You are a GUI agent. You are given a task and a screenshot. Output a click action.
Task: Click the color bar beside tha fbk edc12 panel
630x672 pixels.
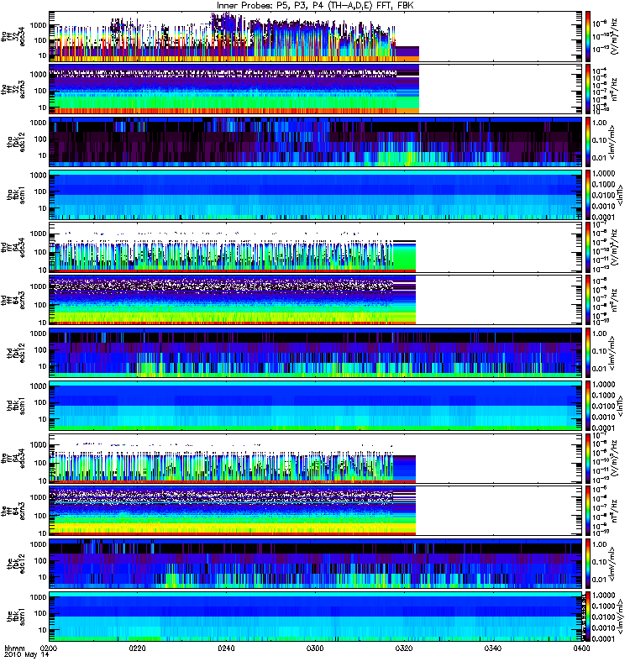(588, 142)
